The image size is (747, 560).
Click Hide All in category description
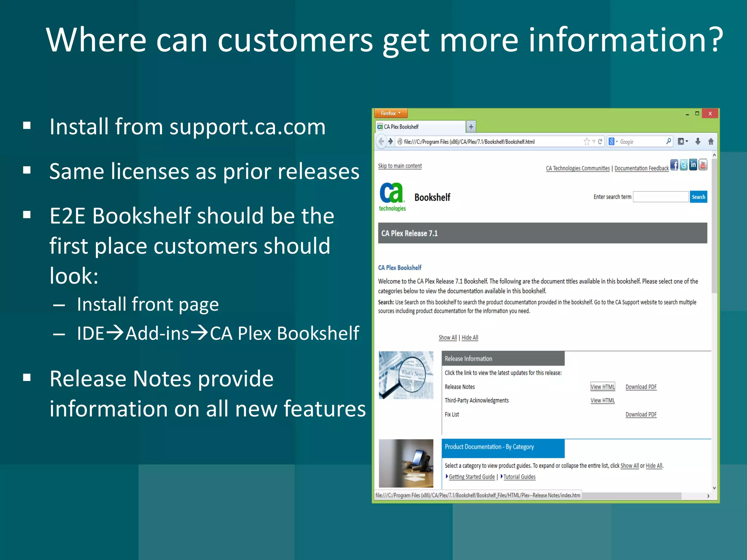tap(654, 466)
